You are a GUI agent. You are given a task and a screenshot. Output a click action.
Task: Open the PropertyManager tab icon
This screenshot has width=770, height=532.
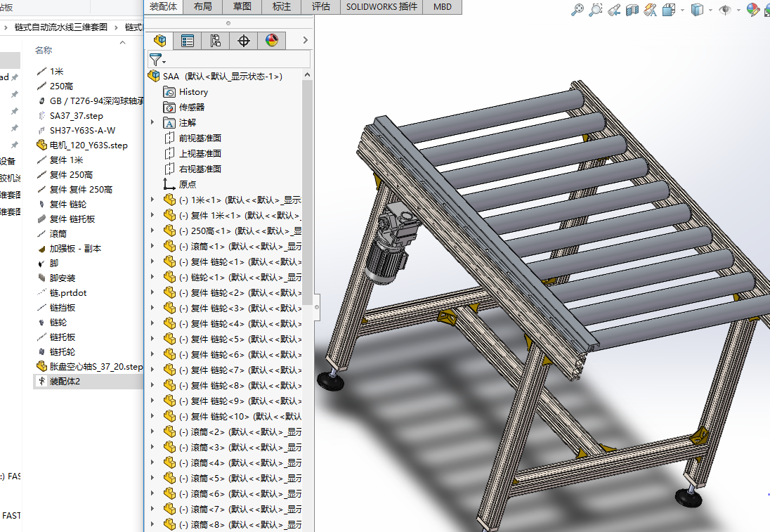(188, 41)
